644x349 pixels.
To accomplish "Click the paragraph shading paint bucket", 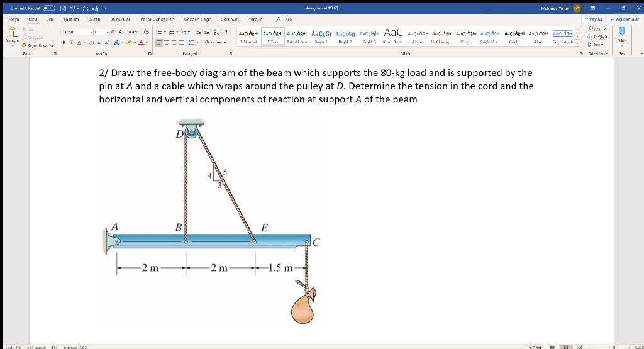I will [206, 43].
